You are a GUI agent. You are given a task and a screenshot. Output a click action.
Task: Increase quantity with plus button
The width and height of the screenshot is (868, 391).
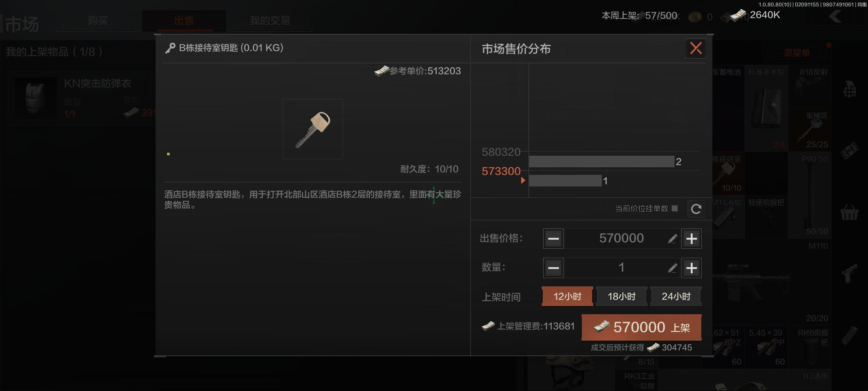click(x=692, y=268)
